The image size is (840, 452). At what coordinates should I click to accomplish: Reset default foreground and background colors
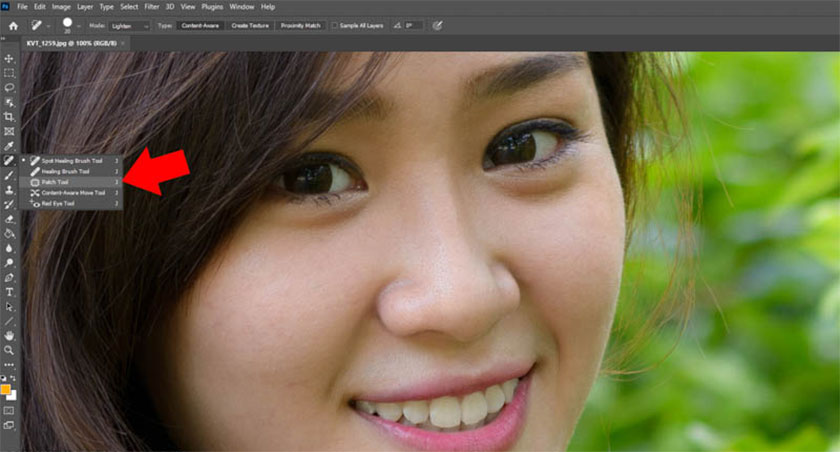coord(4,378)
